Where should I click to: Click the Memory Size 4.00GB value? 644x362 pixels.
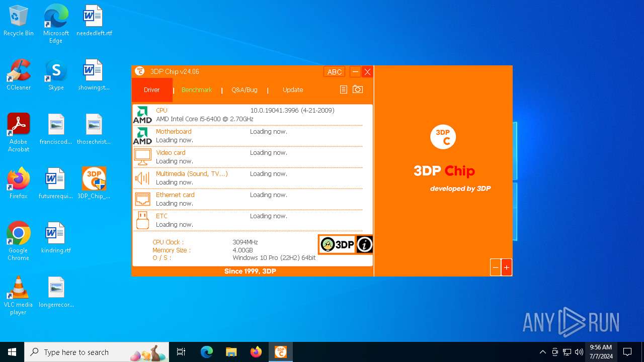(243, 250)
